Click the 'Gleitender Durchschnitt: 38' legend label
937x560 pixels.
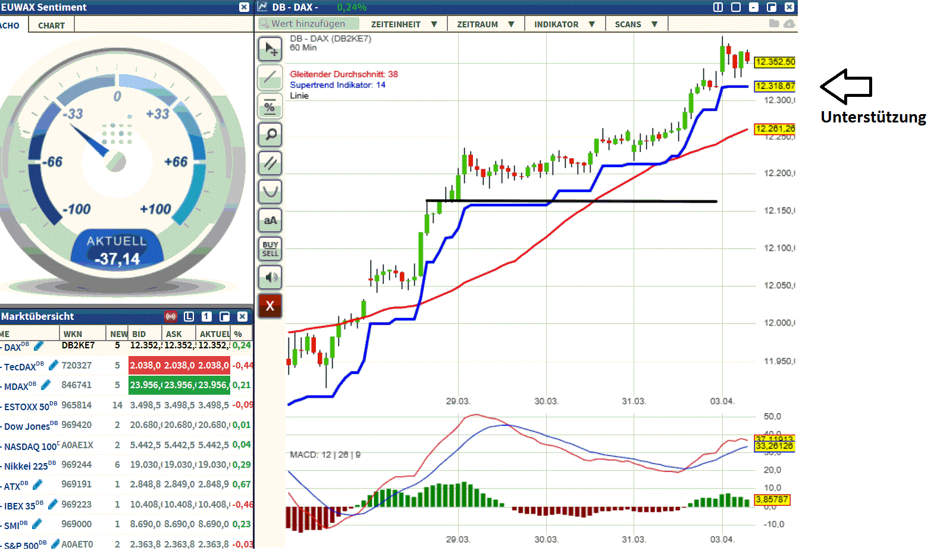pos(344,74)
